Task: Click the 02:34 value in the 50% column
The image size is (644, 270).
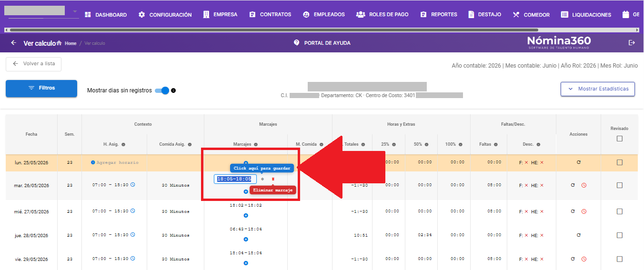Action: pyautogui.click(x=425, y=235)
